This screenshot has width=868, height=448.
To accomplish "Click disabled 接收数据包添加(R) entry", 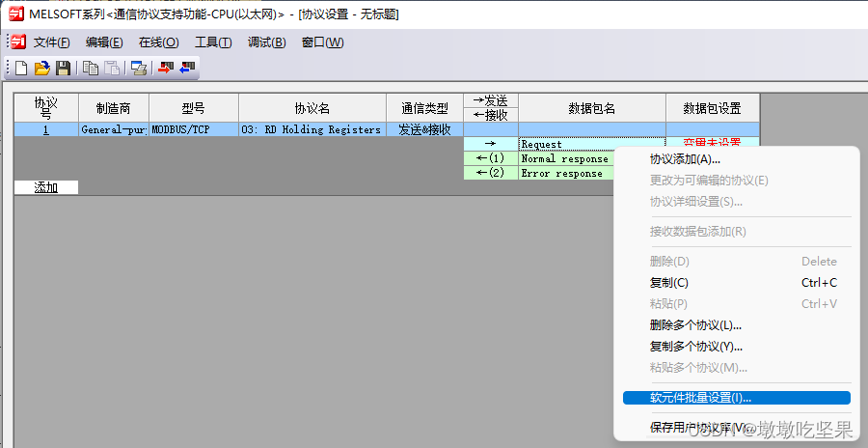I will (x=736, y=232).
